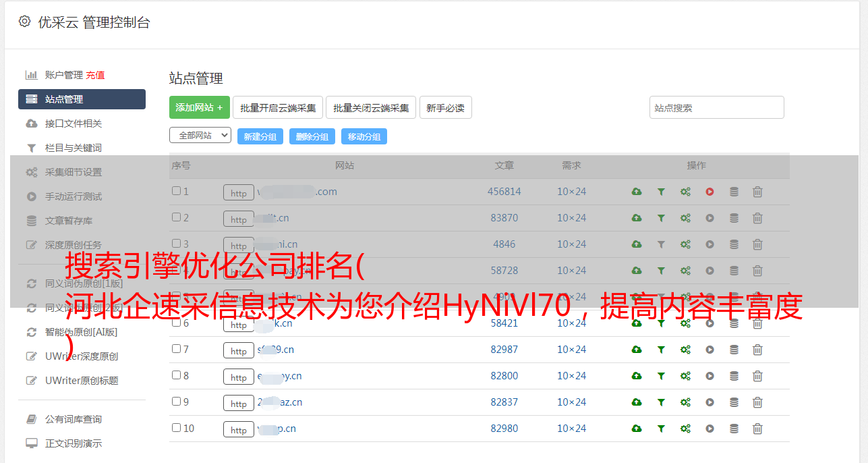
Task: Select 站点管理 in the sidebar
Action: click(x=82, y=99)
